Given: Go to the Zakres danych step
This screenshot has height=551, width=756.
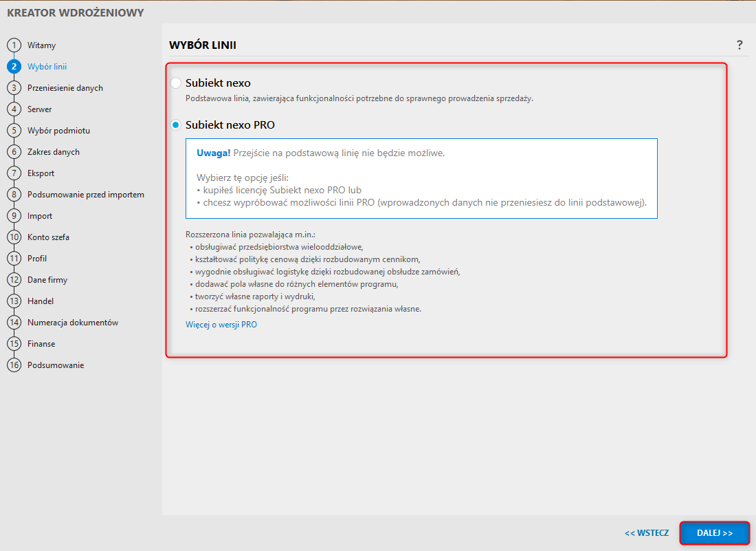Looking at the screenshot, I should click(x=54, y=152).
